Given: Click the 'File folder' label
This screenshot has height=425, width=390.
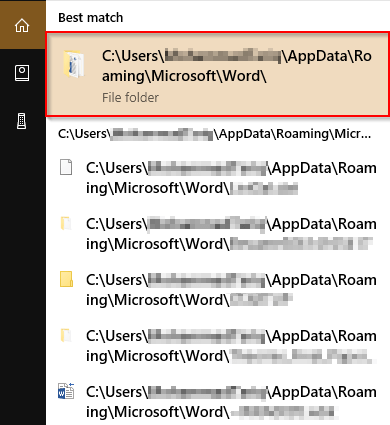Looking at the screenshot, I should [130, 98].
